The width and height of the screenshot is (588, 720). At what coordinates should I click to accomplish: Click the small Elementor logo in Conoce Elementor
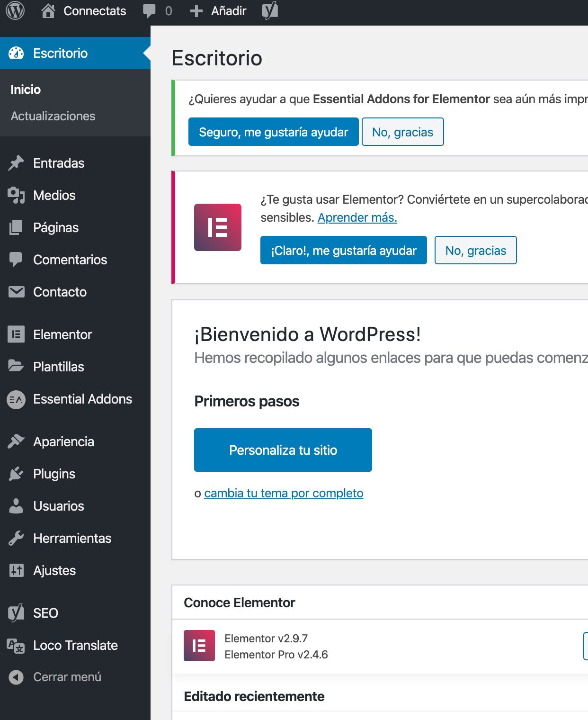pos(199,646)
